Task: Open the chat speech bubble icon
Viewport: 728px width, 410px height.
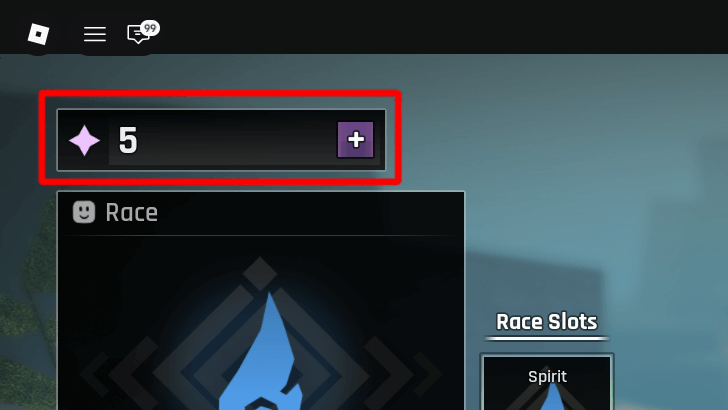Action: pyautogui.click(x=138, y=35)
